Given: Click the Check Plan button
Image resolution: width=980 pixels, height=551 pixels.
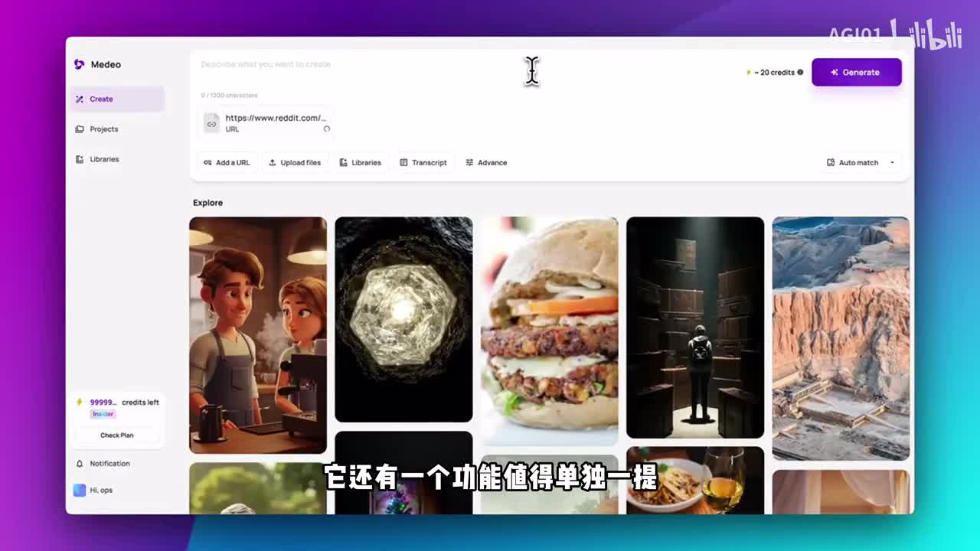Looking at the screenshot, I should pos(116,435).
